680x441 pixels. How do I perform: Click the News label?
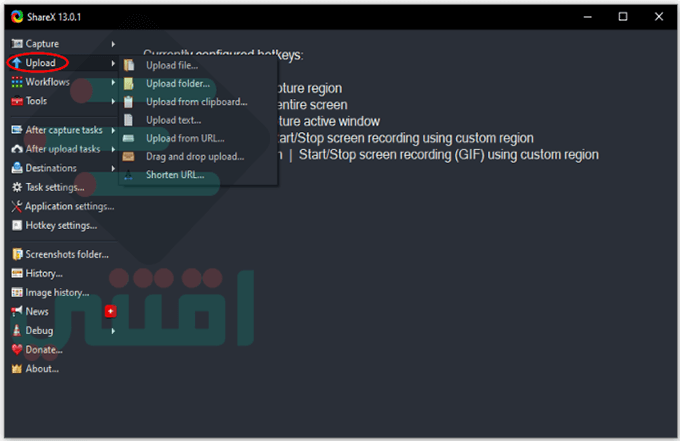tap(37, 311)
